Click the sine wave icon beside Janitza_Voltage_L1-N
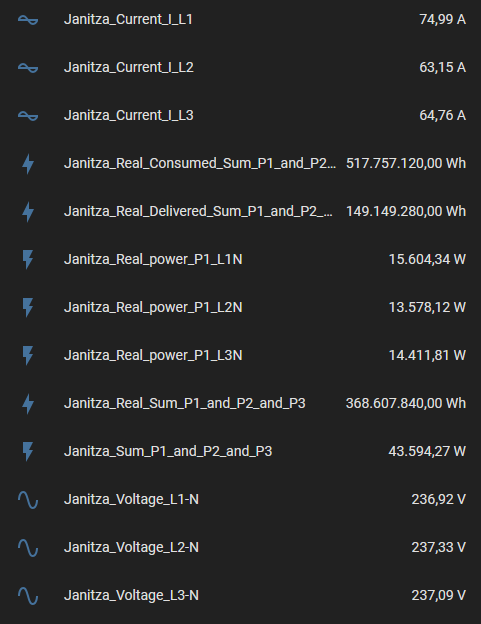Screen dimensions: 481x624 [28, 499]
